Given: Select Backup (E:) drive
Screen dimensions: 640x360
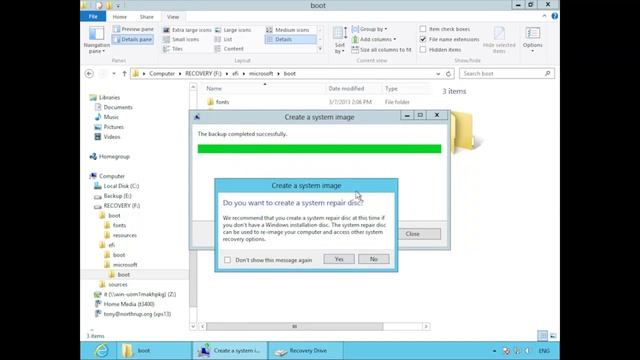Looking at the screenshot, I should [117, 196].
